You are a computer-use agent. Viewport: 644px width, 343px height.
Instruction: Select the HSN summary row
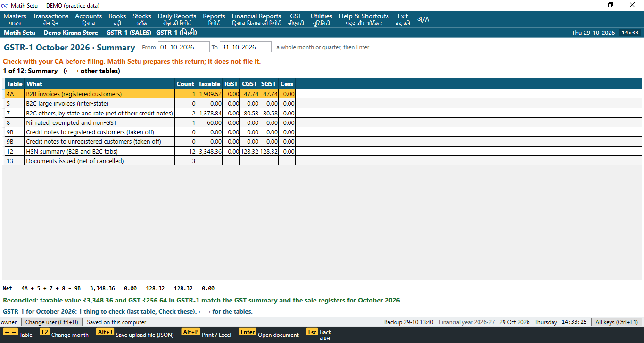[323, 151]
